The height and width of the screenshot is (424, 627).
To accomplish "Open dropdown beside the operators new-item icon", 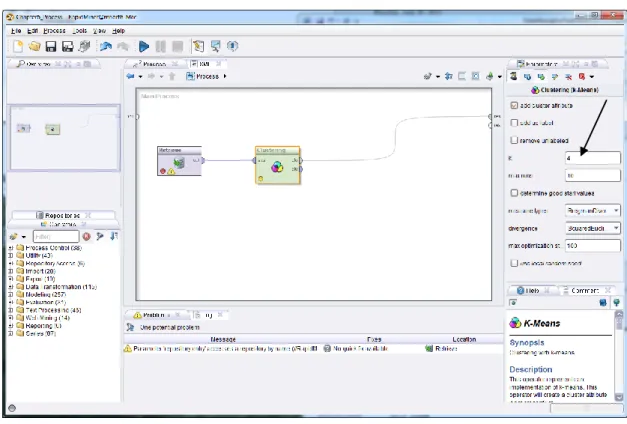I will [24, 237].
